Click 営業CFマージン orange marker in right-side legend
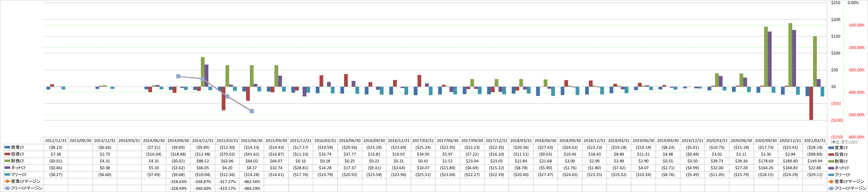868x192 pixels. (x=831, y=182)
